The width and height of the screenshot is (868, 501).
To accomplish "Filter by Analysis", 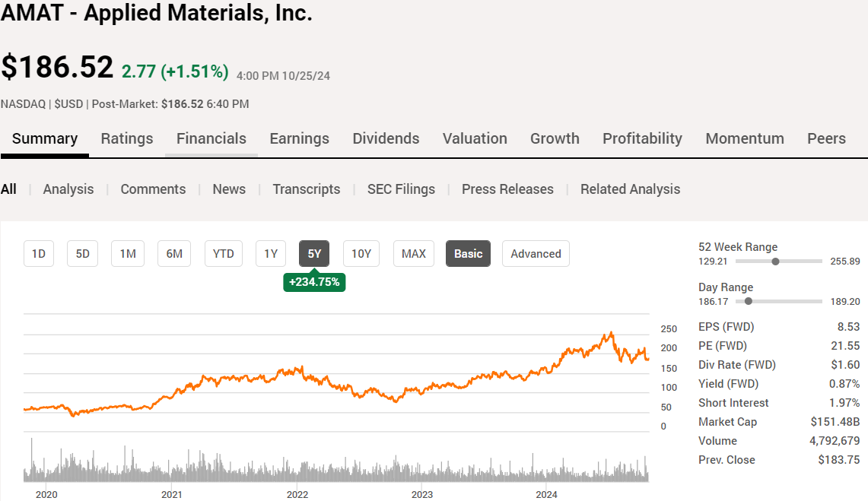I will (x=68, y=189).
